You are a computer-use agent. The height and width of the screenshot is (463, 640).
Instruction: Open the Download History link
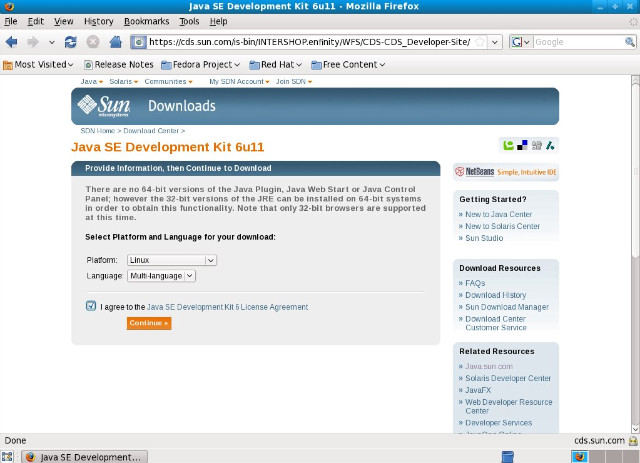pos(496,295)
